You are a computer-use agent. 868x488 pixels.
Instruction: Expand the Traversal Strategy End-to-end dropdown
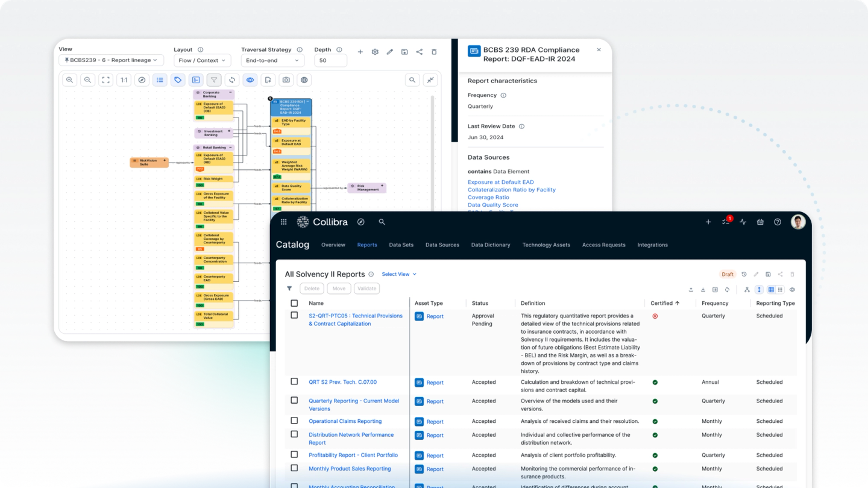[x=272, y=60]
